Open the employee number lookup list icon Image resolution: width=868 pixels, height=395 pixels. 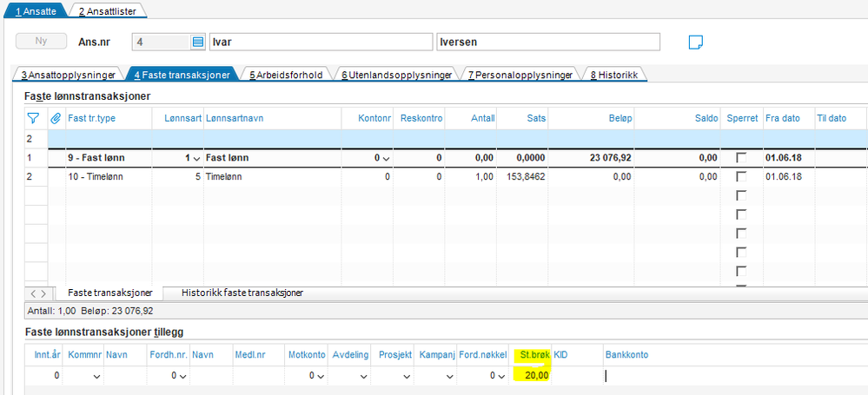pos(197,42)
